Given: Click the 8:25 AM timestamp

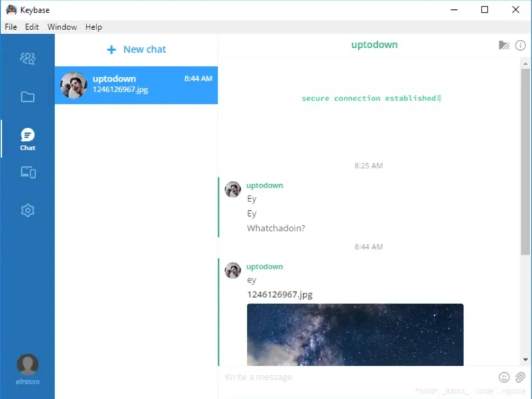Looking at the screenshot, I should (368, 166).
